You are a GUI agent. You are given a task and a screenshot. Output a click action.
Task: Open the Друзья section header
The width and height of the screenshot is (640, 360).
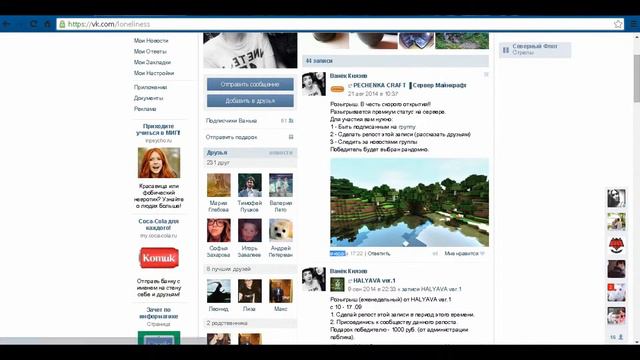tap(250, 153)
